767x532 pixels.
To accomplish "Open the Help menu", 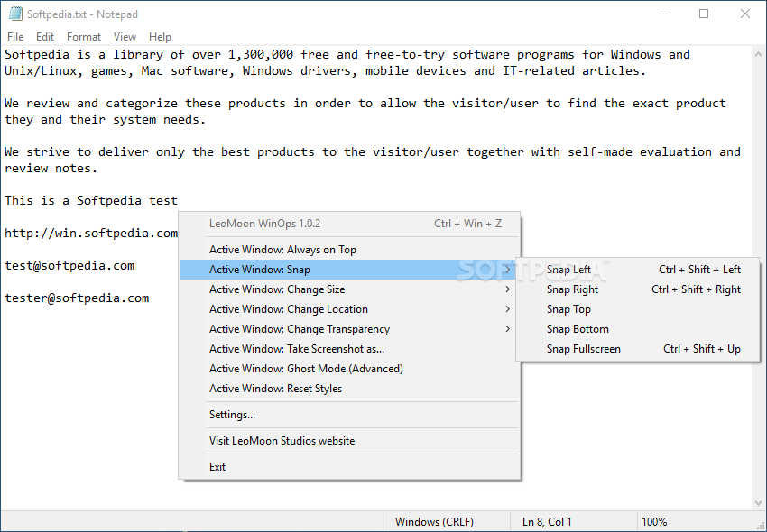I will 160,37.
